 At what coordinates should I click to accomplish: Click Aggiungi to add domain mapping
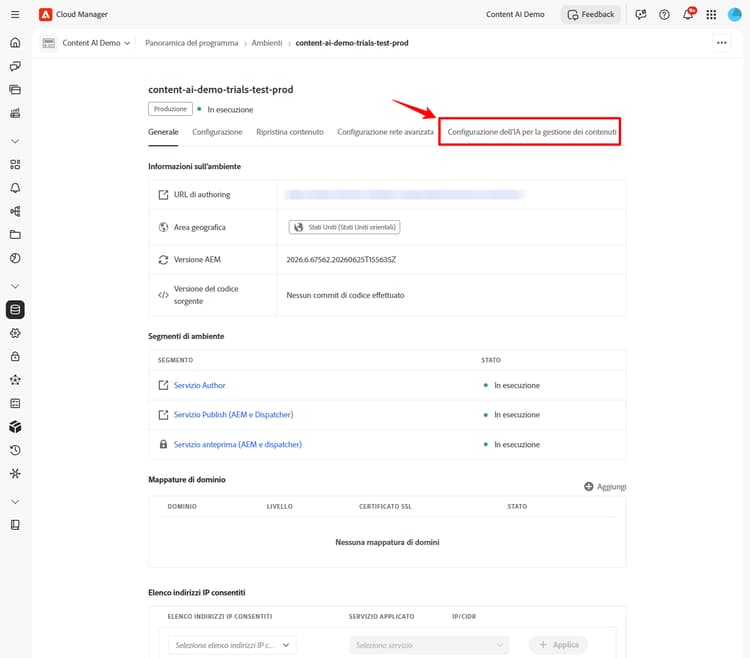tap(605, 486)
